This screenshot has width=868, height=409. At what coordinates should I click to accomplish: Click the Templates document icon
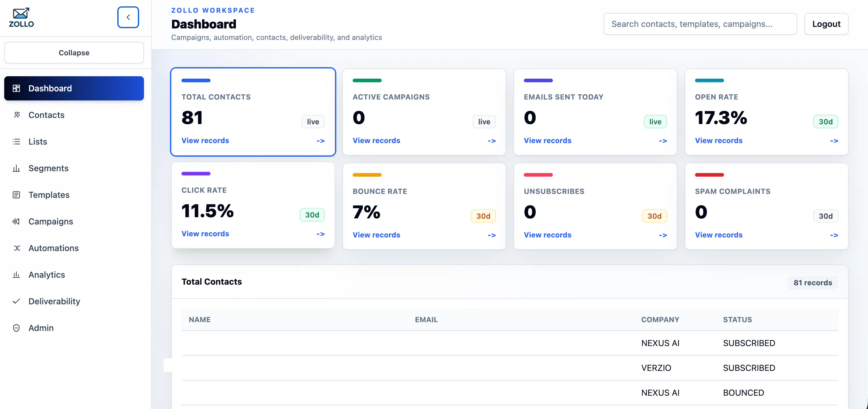coord(16,195)
